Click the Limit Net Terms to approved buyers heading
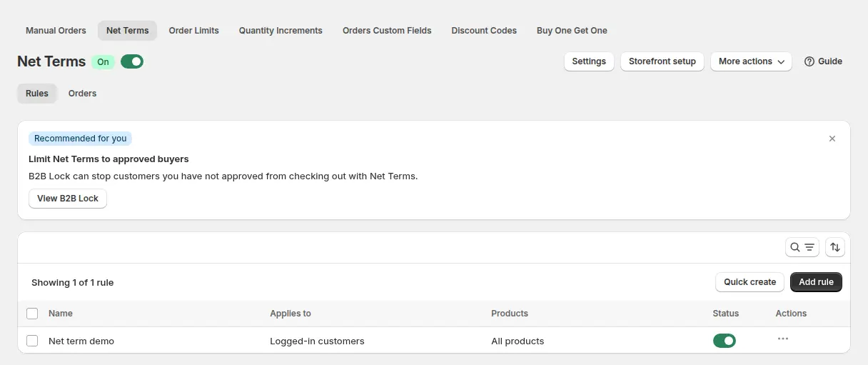 (x=108, y=159)
